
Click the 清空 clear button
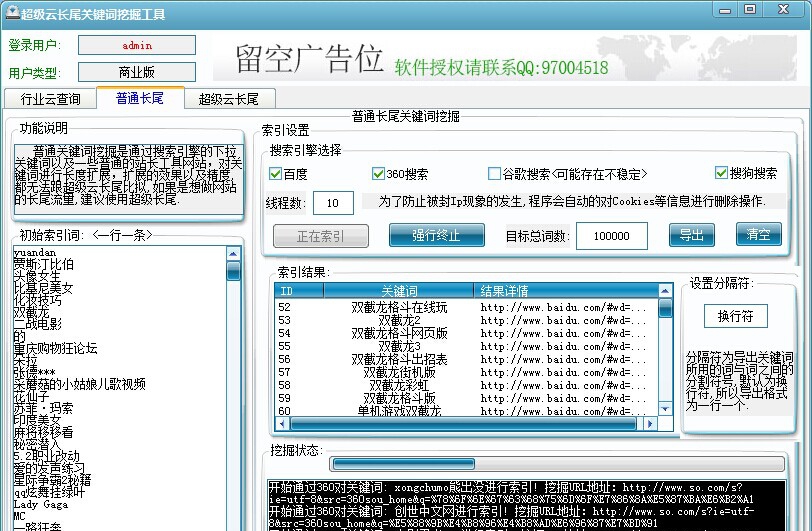click(758, 235)
